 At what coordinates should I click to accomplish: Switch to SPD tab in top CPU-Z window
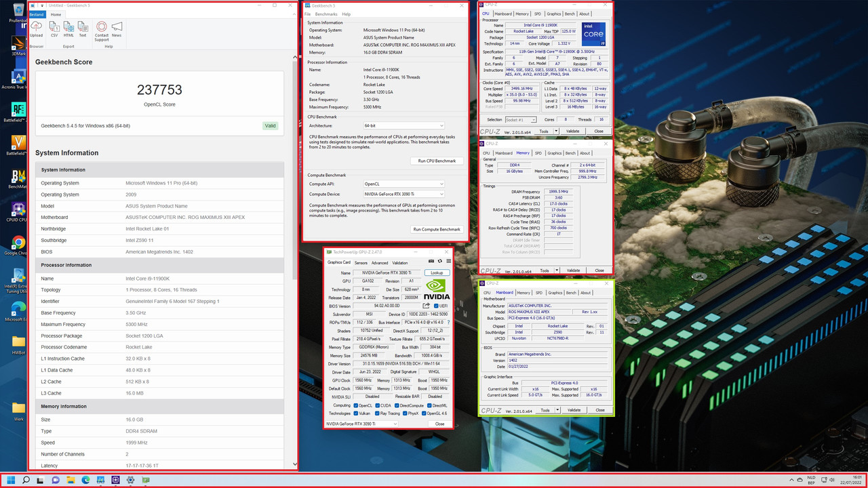[x=538, y=14]
